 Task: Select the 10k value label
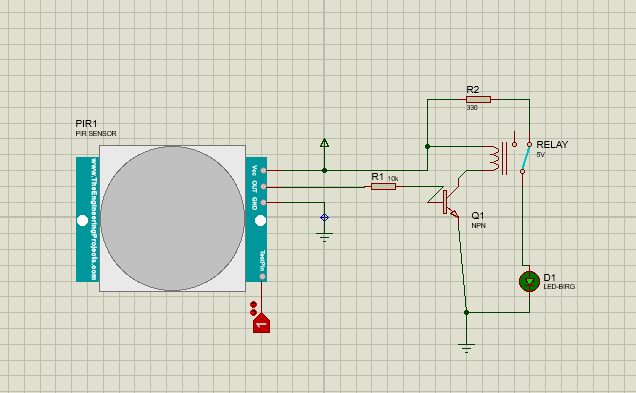click(x=393, y=178)
